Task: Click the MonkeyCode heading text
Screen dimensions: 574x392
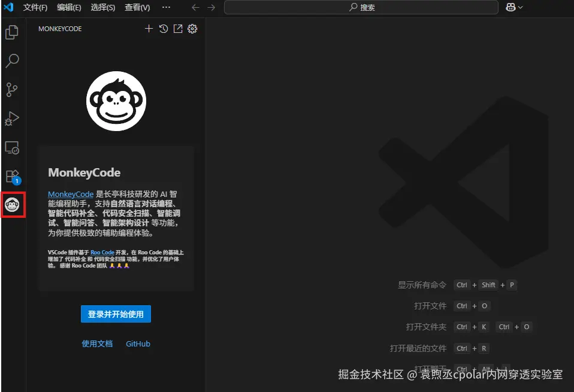Action: [x=84, y=172]
